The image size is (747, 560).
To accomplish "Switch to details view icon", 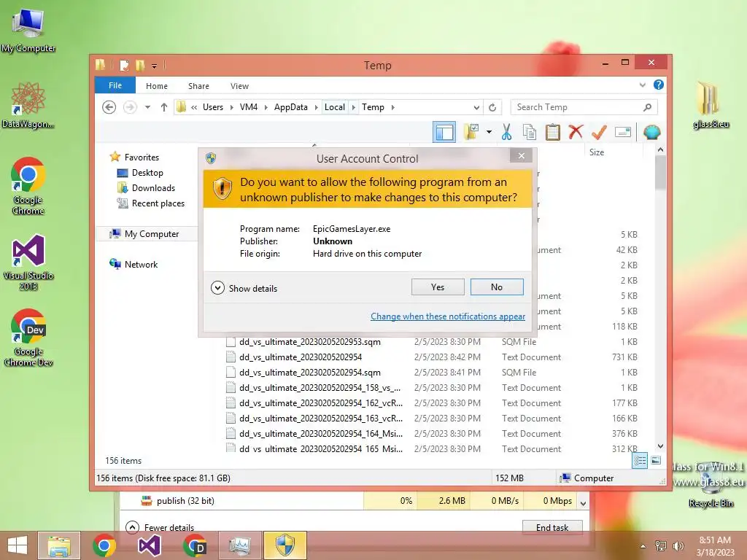I will point(639,461).
